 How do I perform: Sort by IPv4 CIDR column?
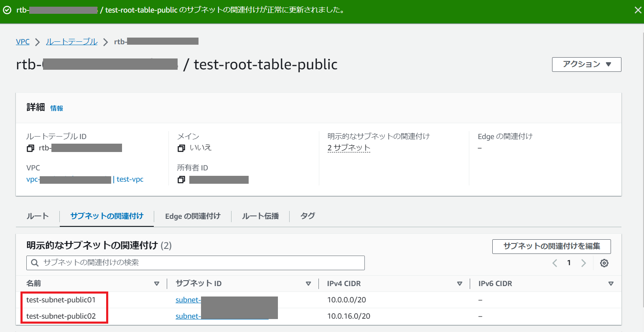pos(459,284)
